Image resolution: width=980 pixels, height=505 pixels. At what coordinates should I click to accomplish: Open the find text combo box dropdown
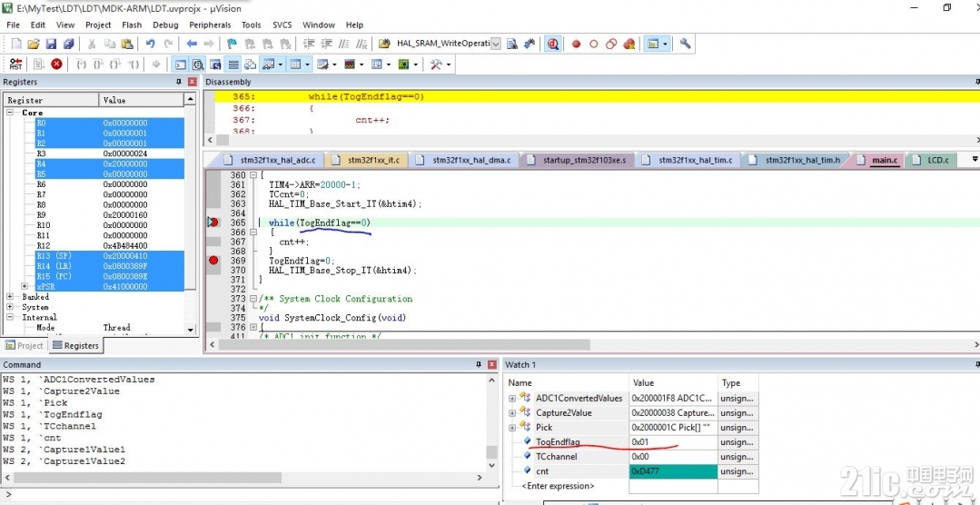(x=496, y=44)
